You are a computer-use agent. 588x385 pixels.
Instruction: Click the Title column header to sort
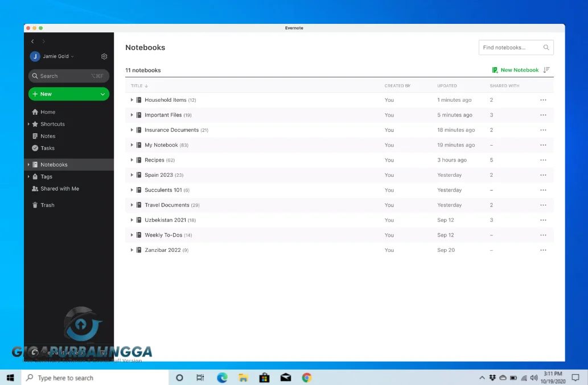137,85
